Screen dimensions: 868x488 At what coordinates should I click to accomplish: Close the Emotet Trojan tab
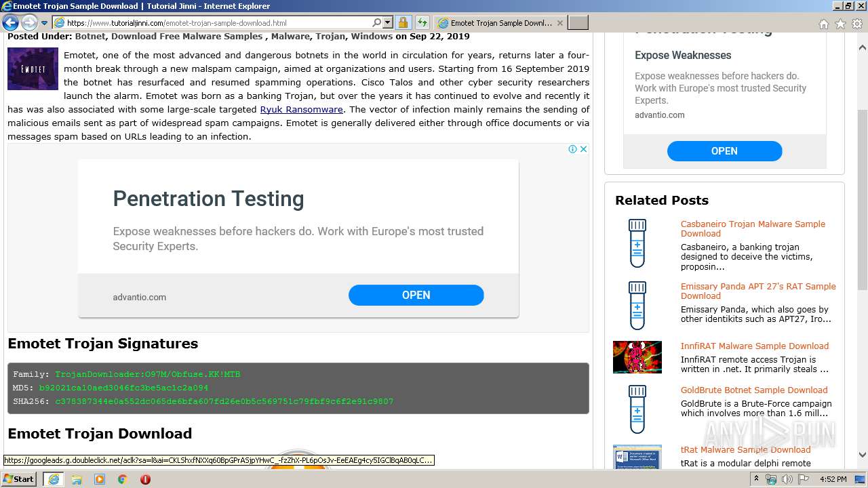point(560,23)
